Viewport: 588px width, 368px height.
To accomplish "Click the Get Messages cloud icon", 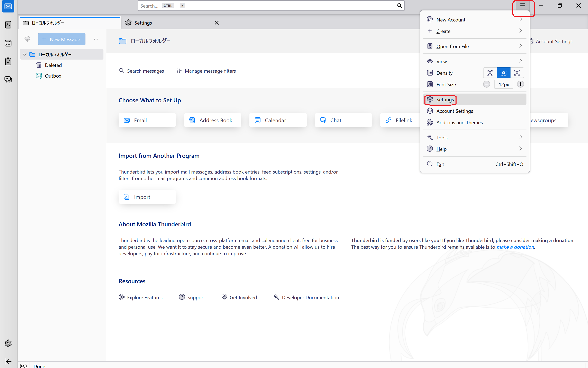I will [x=27, y=39].
